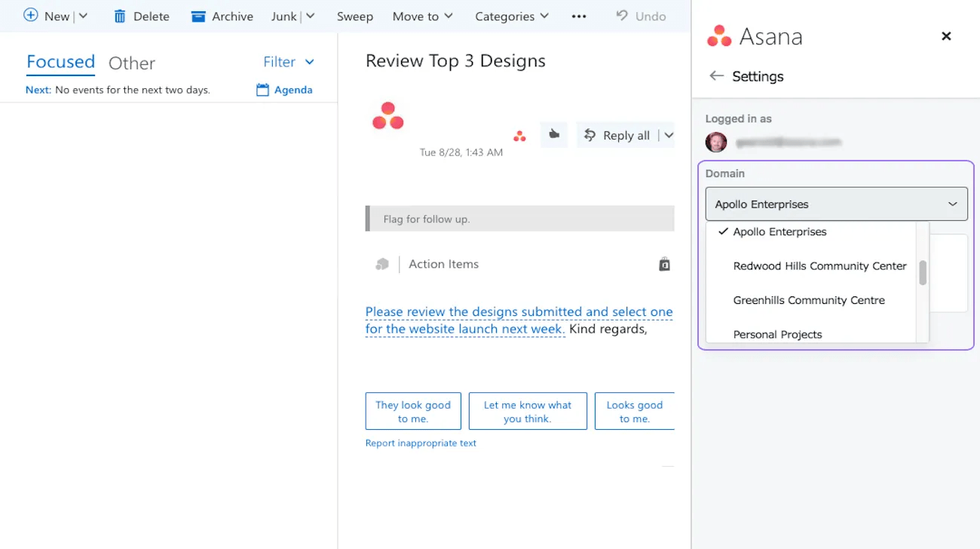Open the Categories dropdown

(x=511, y=16)
